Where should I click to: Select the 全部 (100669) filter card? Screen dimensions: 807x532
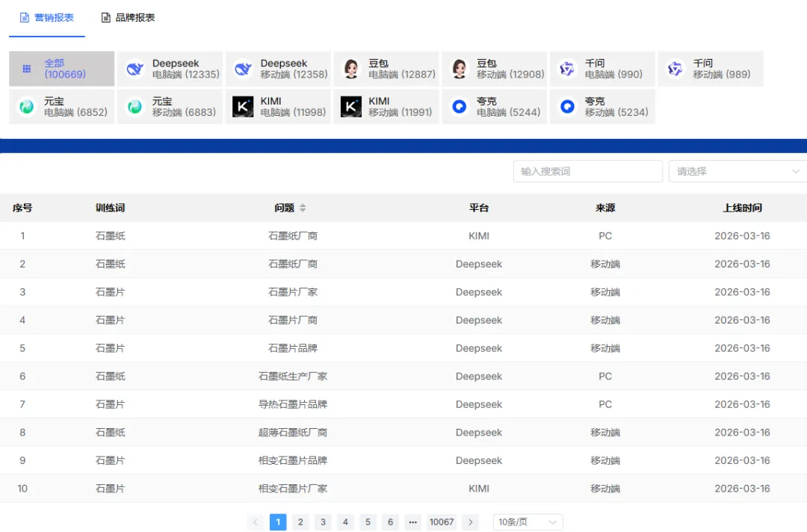point(62,69)
